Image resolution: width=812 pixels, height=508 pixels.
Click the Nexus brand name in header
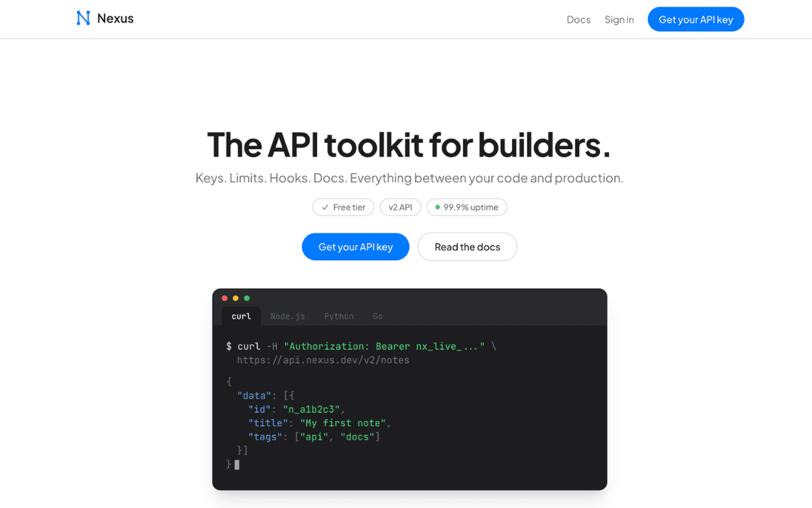115,18
